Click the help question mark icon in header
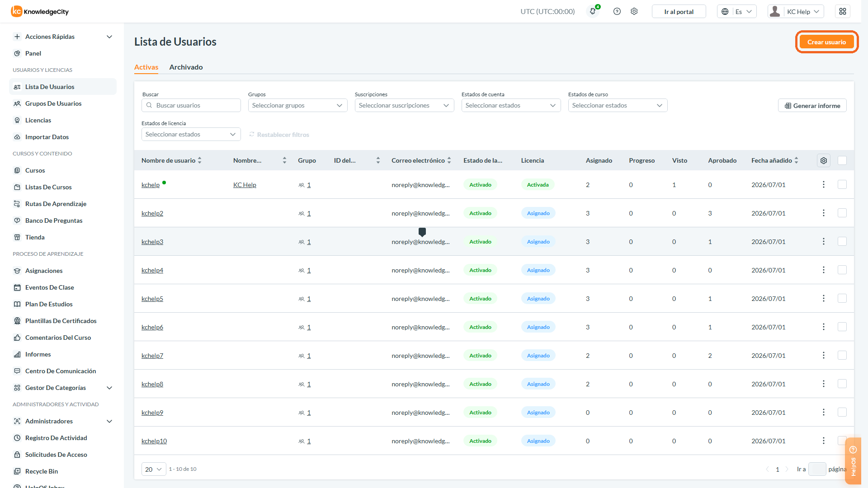Image resolution: width=868 pixels, height=488 pixels. [617, 11]
